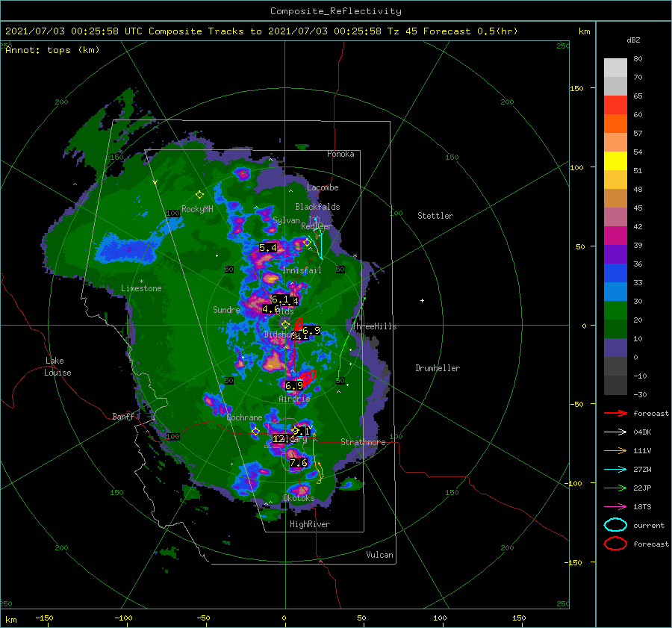This screenshot has height=628, width=672.
Task: Click the 6.9 top label above Airdrie
Action: click(294, 386)
